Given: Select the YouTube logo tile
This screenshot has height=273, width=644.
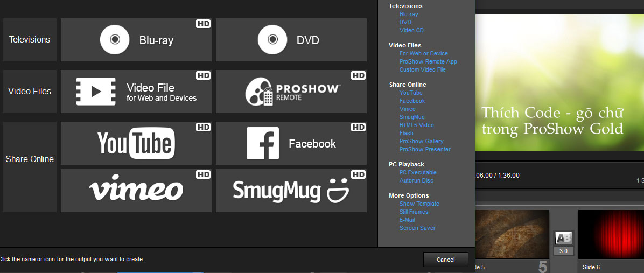Looking at the screenshot, I should click(x=136, y=143).
